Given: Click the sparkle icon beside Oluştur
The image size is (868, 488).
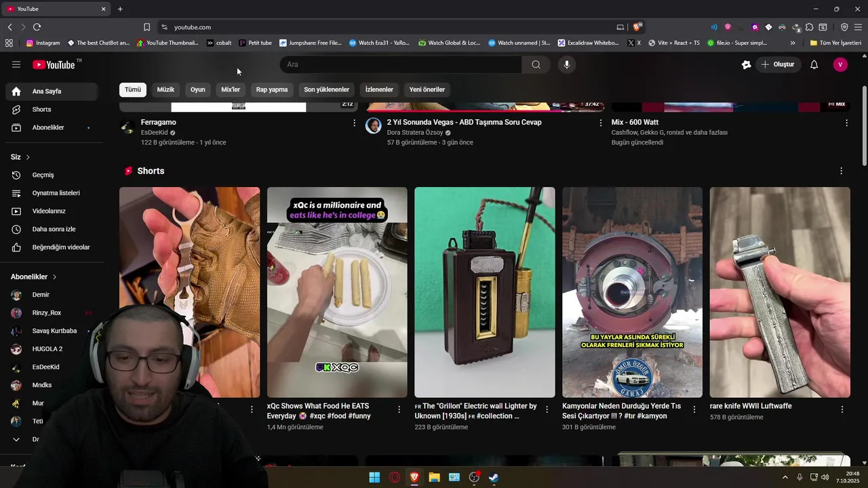Looking at the screenshot, I should click(x=746, y=64).
